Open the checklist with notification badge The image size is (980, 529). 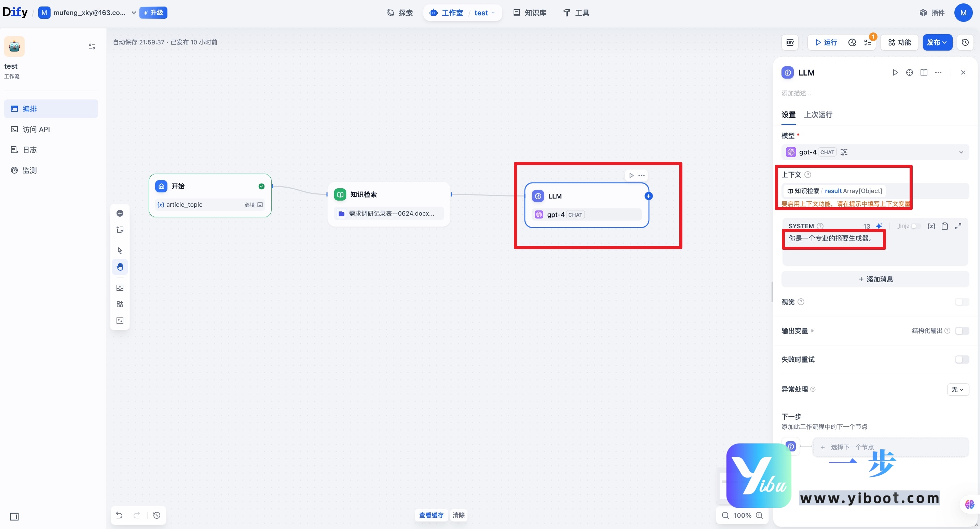[x=868, y=43]
